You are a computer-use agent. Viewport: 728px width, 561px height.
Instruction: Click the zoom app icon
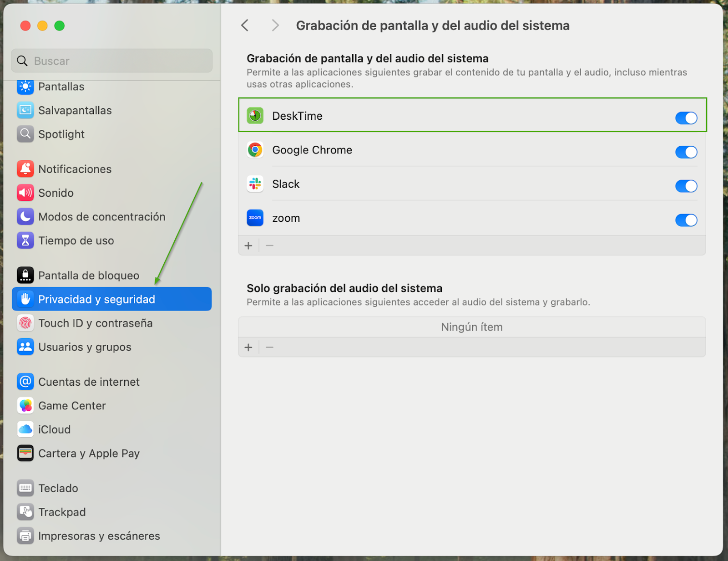[x=255, y=218]
